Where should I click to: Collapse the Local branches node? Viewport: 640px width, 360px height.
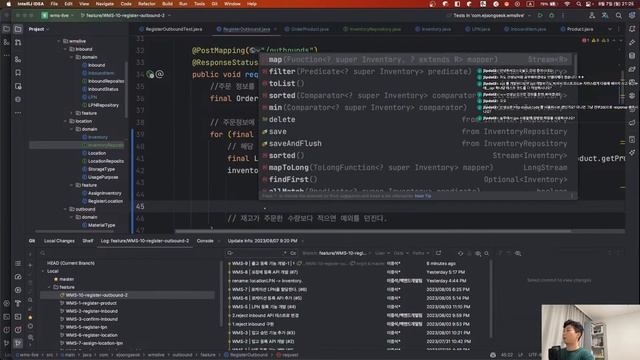point(43,271)
